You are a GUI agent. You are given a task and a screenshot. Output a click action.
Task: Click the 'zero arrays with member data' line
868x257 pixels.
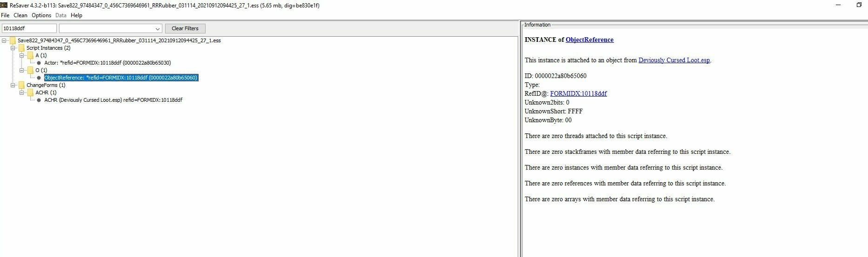click(620, 199)
